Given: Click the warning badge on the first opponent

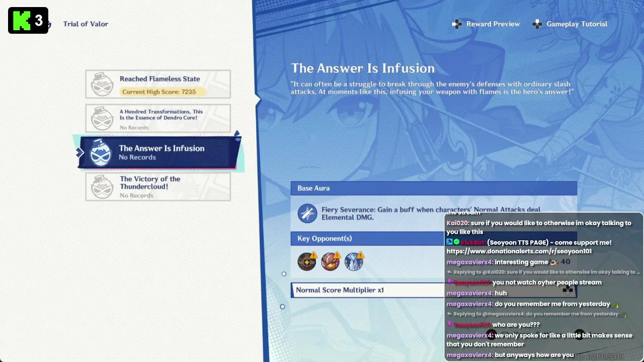Looking at the screenshot, I should [313, 255].
